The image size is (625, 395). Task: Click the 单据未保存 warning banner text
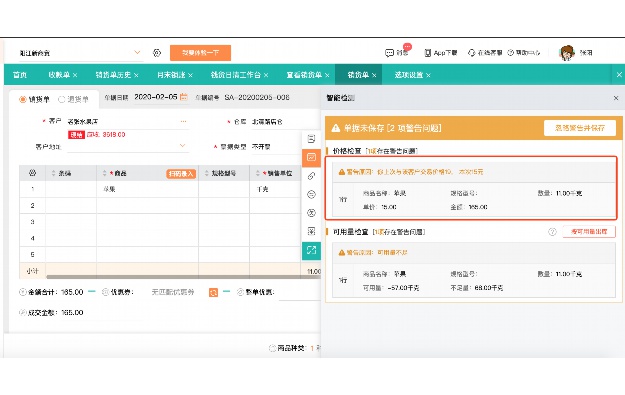coord(392,128)
